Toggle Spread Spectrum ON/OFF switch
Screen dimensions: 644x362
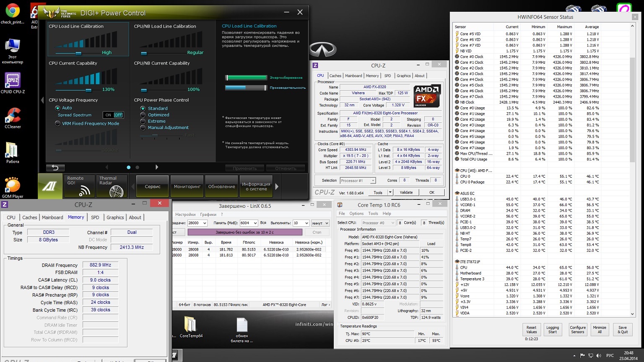coord(113,115)
